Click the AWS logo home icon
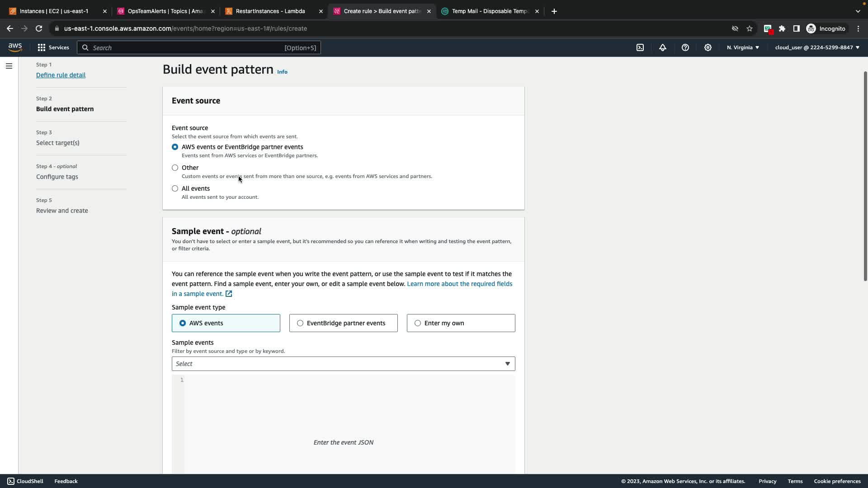Screen dimensions: 868x488 (x=15, y=47)
